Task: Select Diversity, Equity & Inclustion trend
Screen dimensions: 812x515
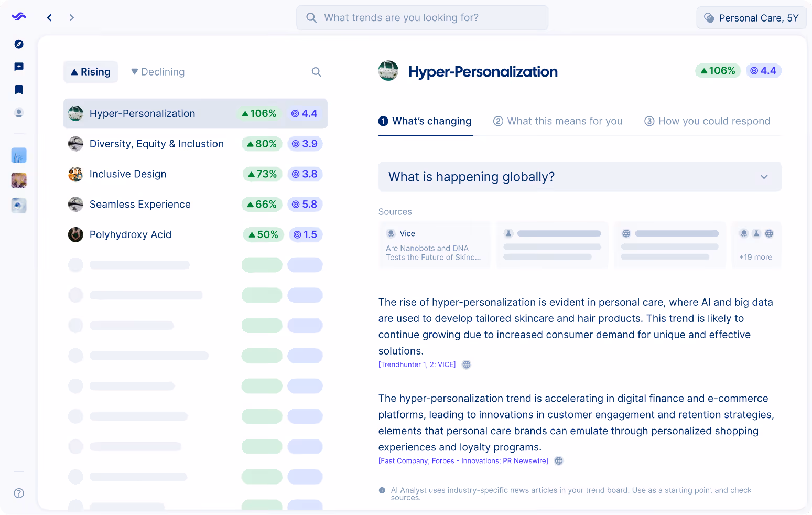Action: click(x=195, y=144)
